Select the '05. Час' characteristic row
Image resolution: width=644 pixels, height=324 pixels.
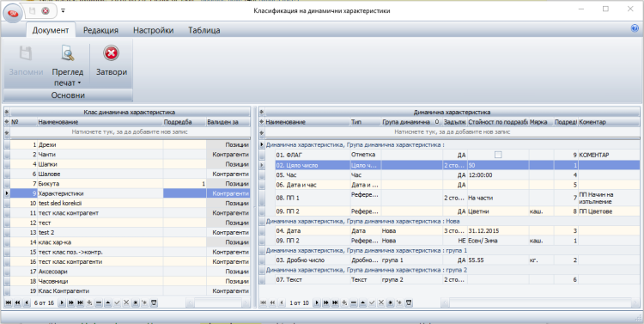[457, 174]
